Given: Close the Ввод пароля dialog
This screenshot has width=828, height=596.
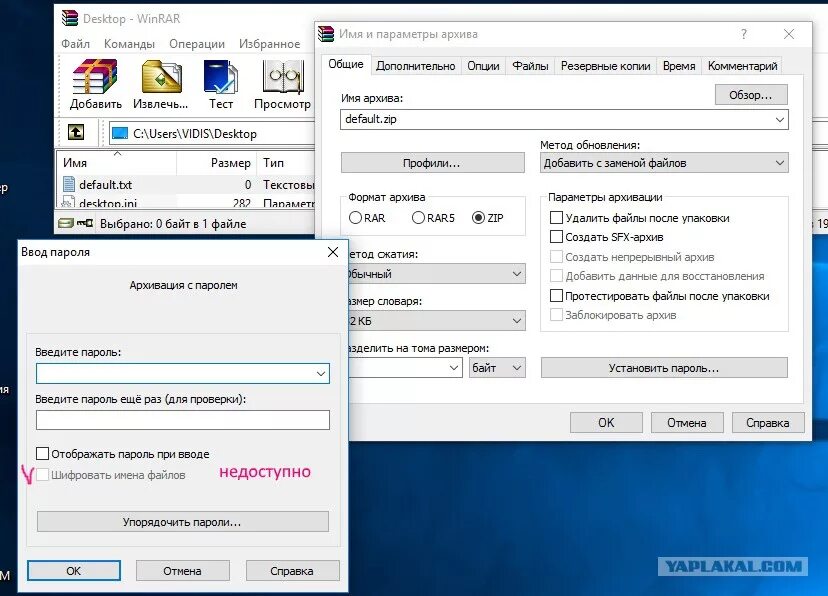Looking at the screenshot, I should click(x=333, y=252).
